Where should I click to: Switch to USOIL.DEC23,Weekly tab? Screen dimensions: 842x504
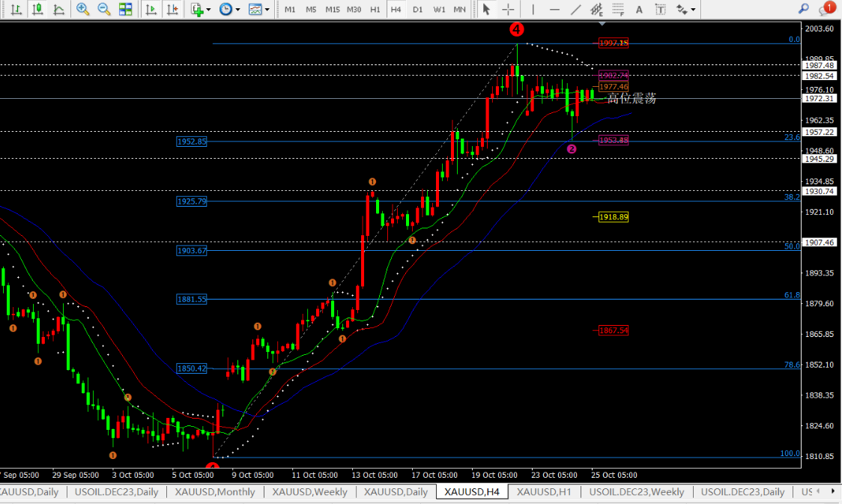[x=636, y=492]
